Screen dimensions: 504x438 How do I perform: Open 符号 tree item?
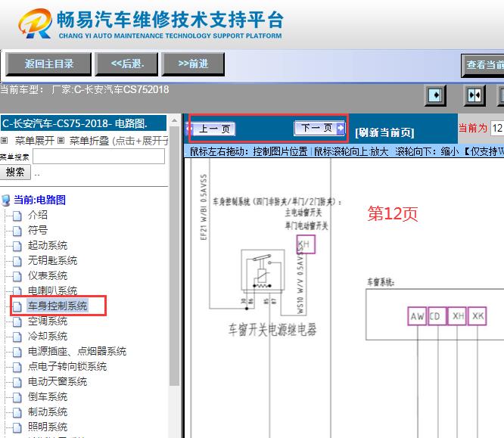point(38,230)
